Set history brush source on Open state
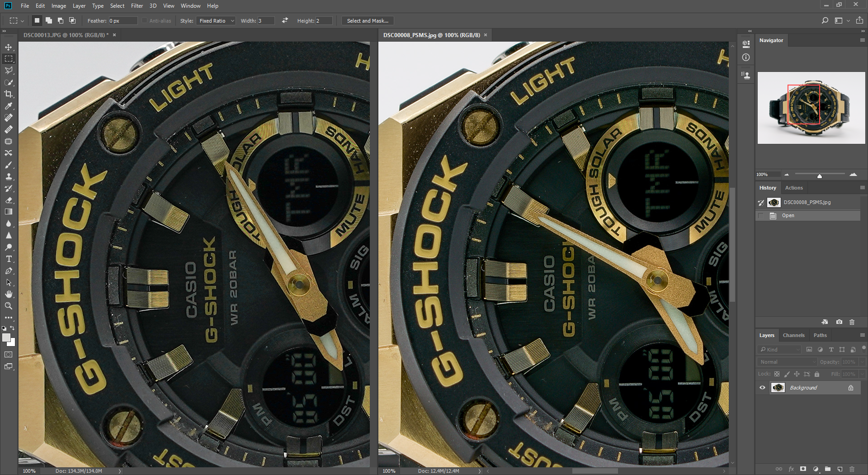 761,216
